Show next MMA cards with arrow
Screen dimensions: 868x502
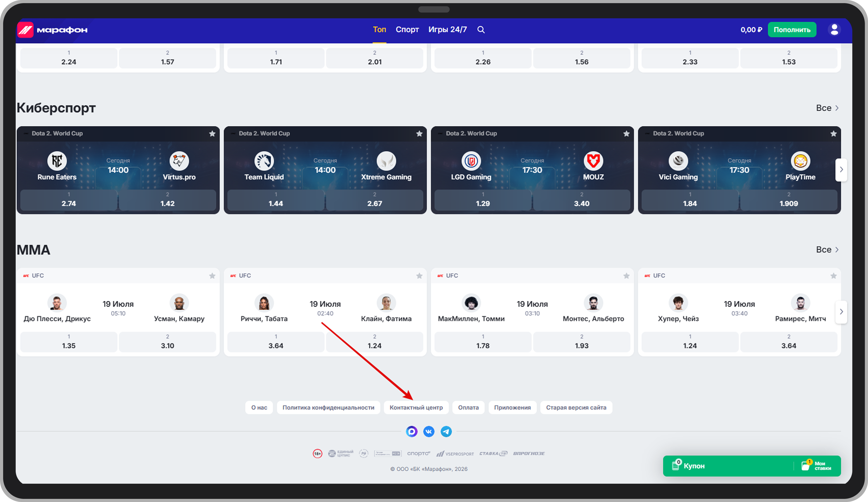(841, 312)
